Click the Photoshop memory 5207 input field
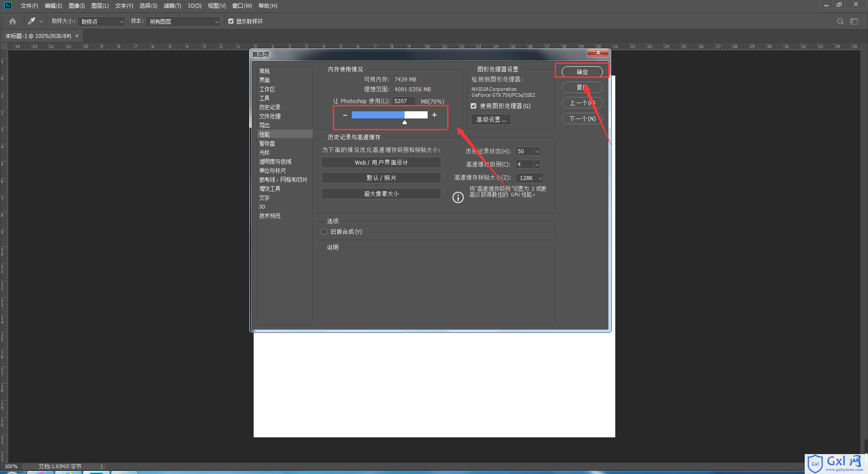This screenshot has height=474, width=868. pyautogui.click(x=404, y=101)
